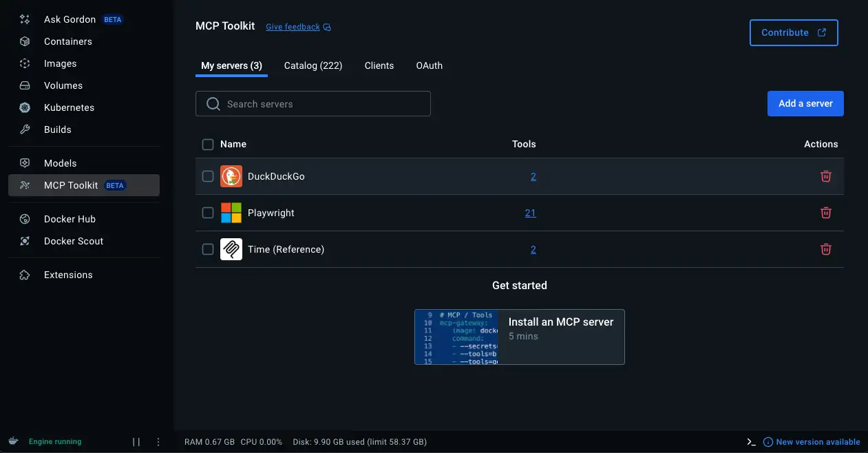Click the Add a server button
868x453 pixels.
tap(805, 103)
